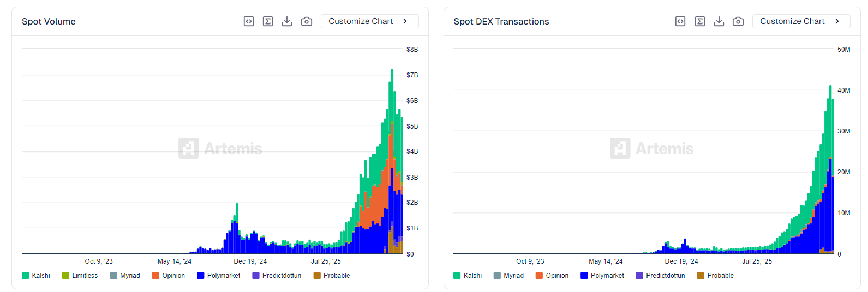The image size is (868, 292).
Task: Click Myriad color swatch in Spot Volume legend
Action: (113, 276)
